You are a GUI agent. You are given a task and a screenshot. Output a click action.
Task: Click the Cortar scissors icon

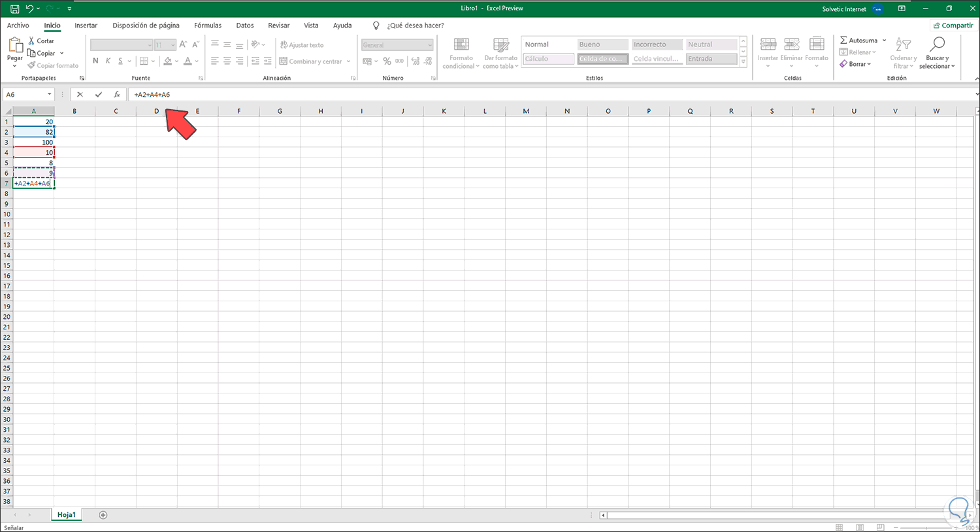point(31,41)
